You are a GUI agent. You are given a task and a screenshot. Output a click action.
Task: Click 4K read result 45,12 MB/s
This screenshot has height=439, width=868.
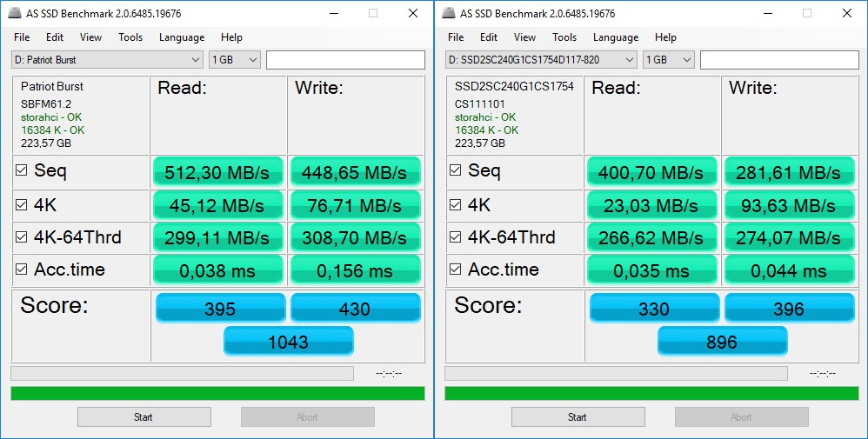tap(218, 206)
